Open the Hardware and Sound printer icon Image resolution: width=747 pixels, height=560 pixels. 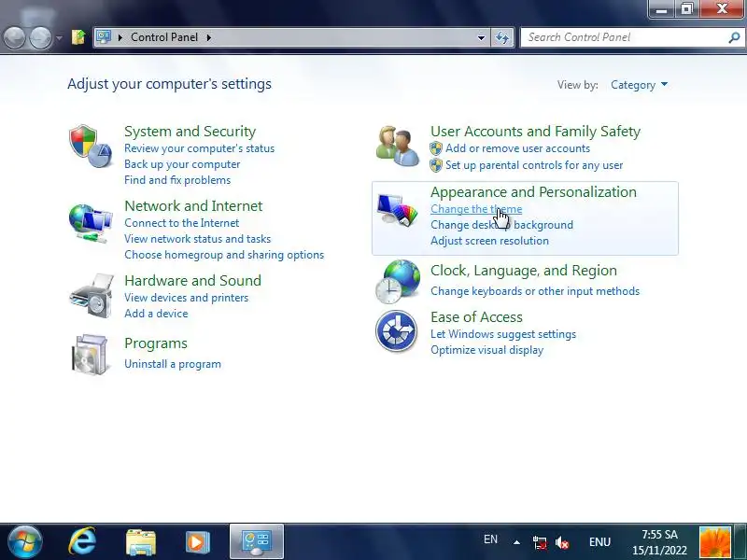pyautogui.click(x=92, y=295)
